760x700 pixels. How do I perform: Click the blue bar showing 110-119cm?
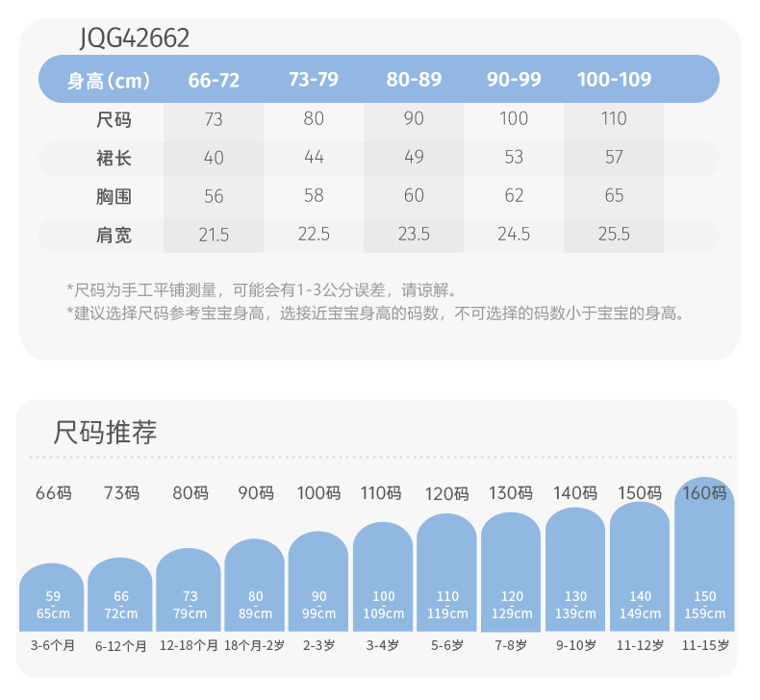point(446,572)
